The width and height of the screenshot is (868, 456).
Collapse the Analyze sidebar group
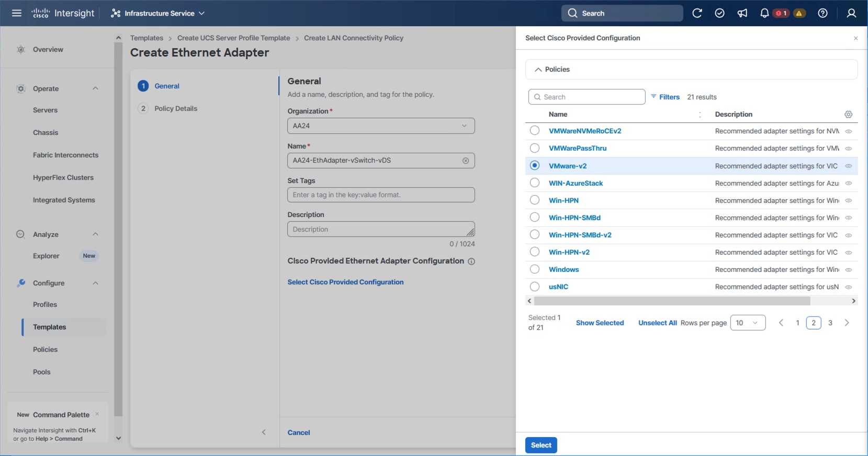pyautogui.click(x=95, y=234)
